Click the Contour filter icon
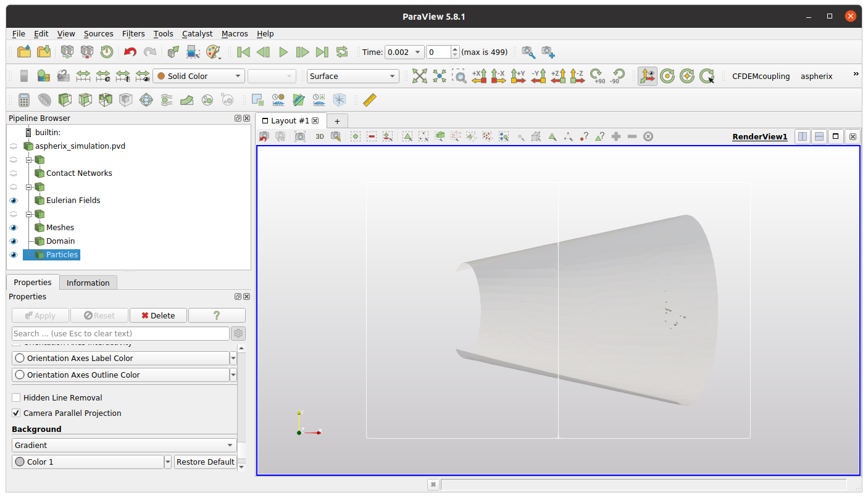868x498 pixels. click(x=44, y=100)
